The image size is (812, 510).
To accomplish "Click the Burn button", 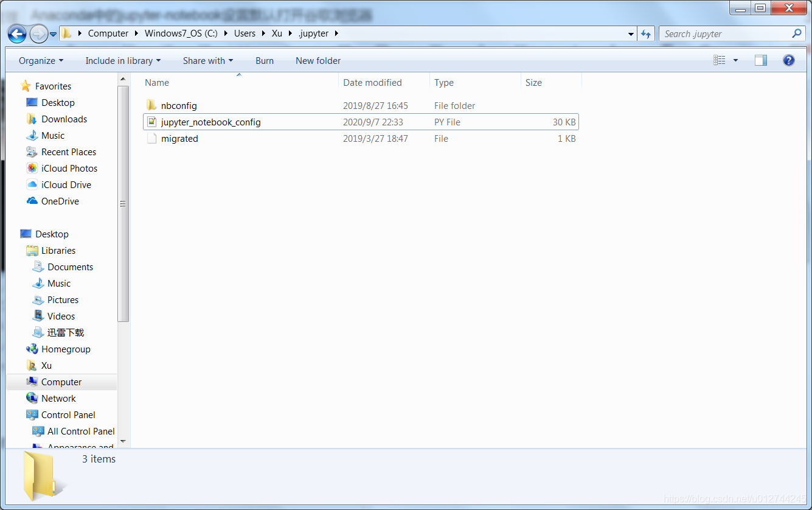I will (x=265, y=61).
